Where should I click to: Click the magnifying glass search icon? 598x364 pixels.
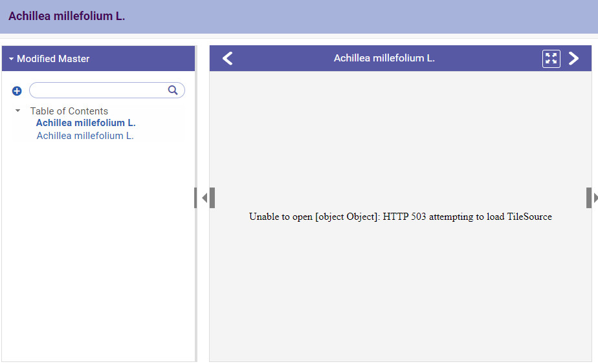(173, 90)
